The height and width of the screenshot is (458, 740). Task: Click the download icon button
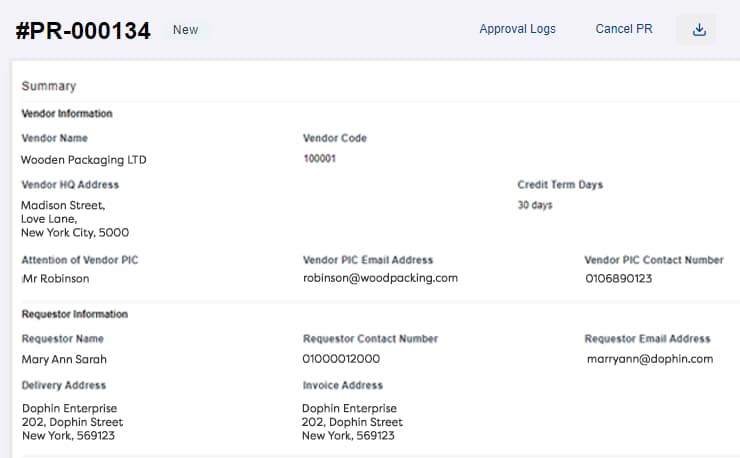tap(698, 29)
